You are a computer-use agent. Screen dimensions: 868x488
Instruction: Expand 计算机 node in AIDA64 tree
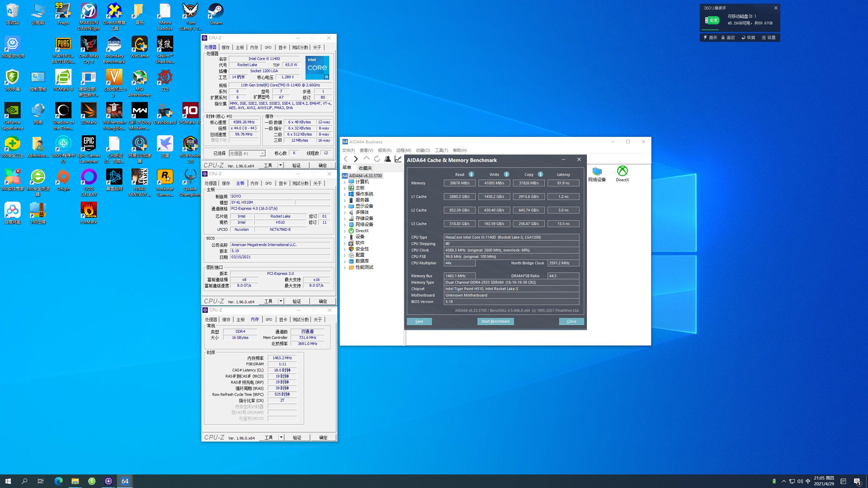pyautogui.click(x=345, y=182)
